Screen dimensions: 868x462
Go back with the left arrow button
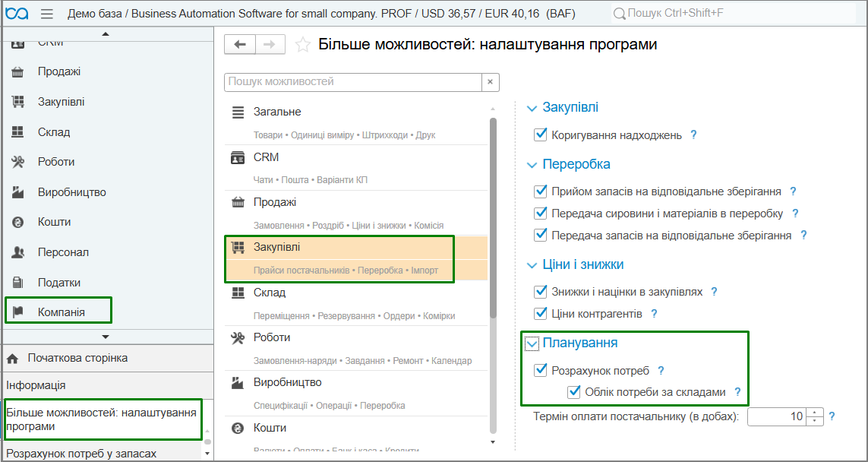point(240,45)
